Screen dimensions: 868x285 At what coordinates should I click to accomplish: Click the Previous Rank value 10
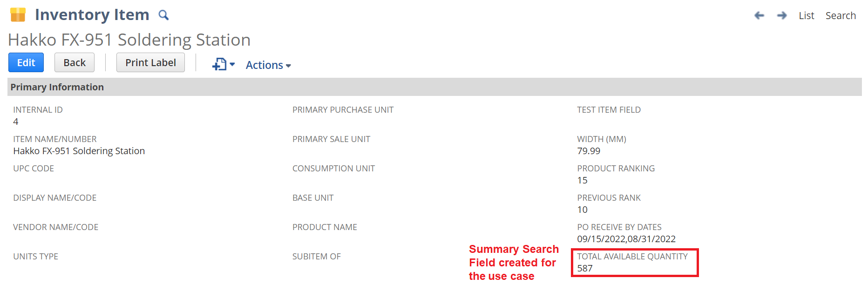pos(582,210)
